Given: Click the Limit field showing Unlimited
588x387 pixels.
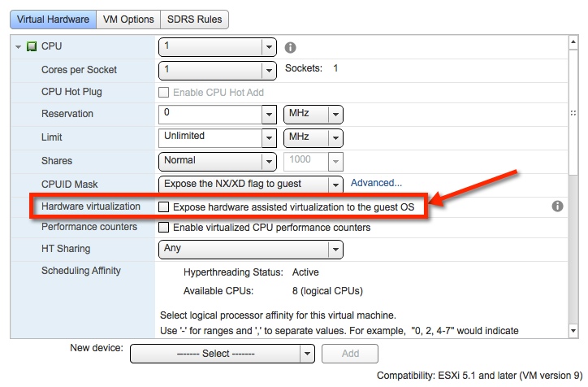Looking at the screenshot, I should 210,137.
